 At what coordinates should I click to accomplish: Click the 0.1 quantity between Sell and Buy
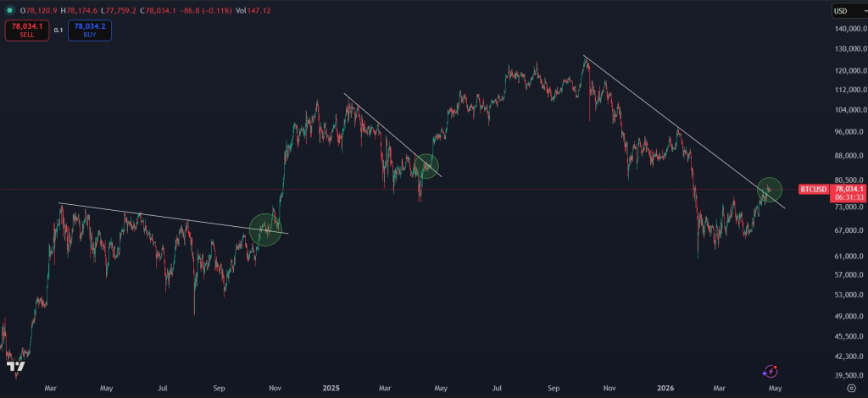pos(58,30)
